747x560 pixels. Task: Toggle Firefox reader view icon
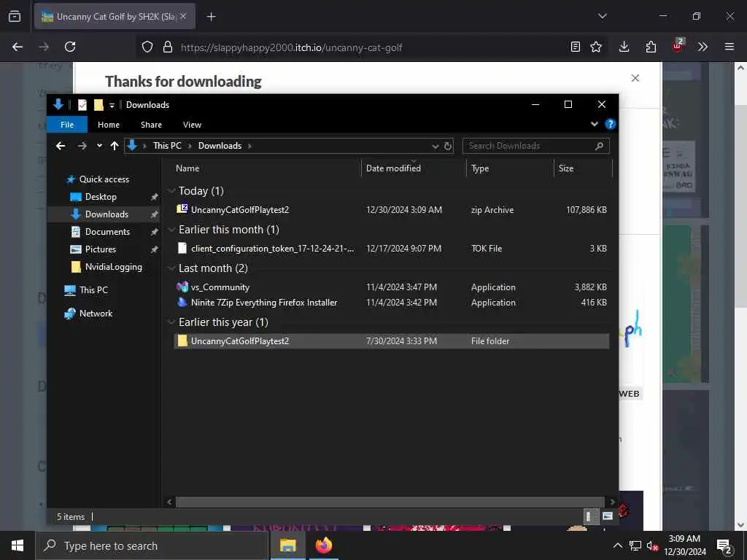tap(576, 47)
